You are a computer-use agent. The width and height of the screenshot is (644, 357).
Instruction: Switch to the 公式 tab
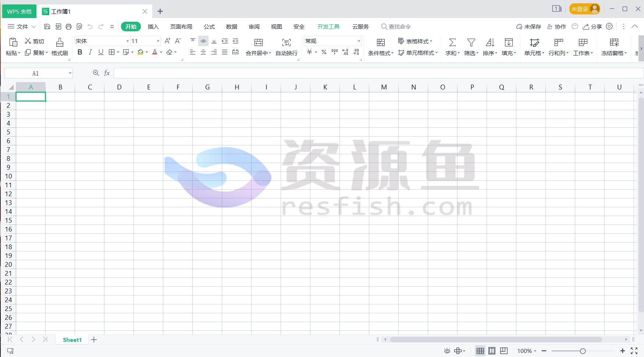click(x=209, y=26)
